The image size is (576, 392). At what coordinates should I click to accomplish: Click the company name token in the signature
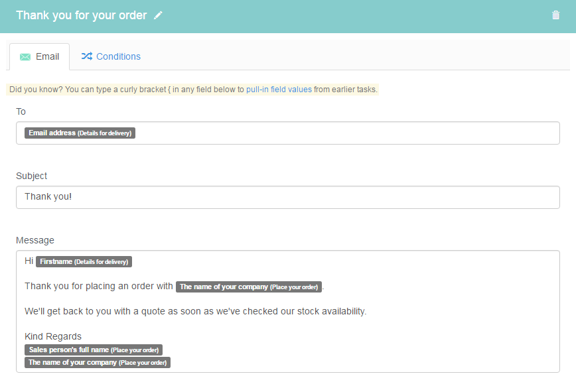[x=98, y=363]
